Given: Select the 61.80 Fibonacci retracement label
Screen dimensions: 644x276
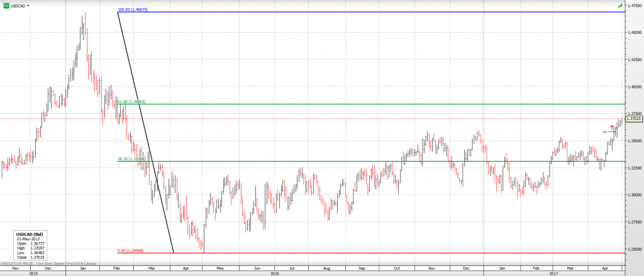Looking at the screenshot, I should (132, 101).
